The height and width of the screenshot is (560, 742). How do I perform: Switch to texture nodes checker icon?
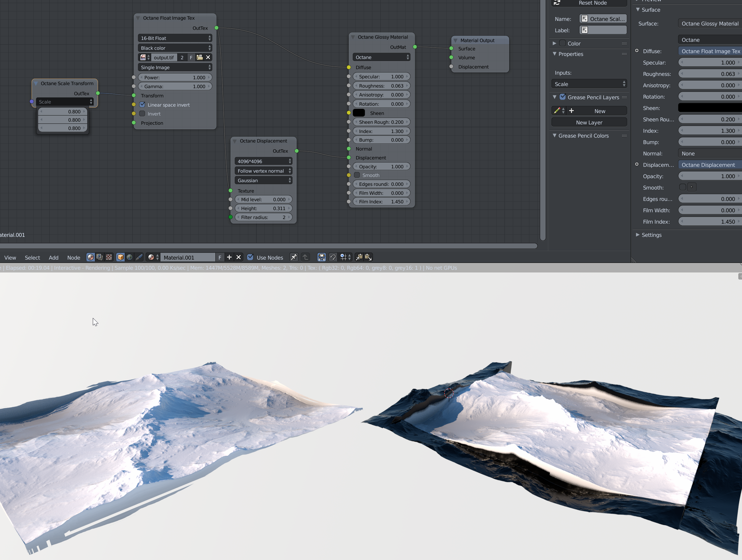109,257
